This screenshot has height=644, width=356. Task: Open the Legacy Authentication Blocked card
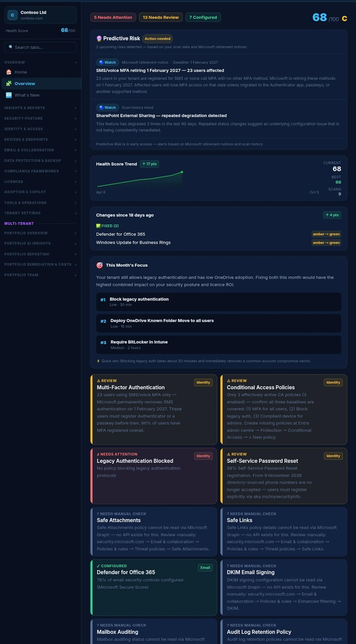(154, 476)
